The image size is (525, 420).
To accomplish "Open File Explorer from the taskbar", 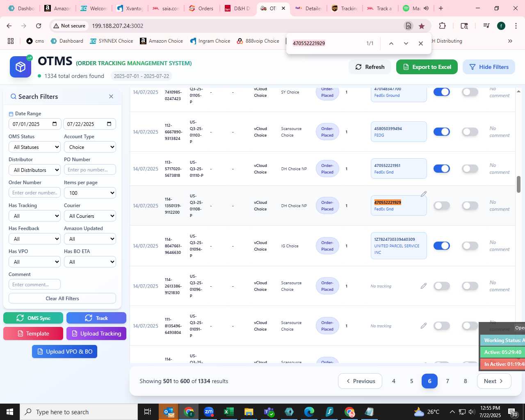I will (x=249, y=412).
